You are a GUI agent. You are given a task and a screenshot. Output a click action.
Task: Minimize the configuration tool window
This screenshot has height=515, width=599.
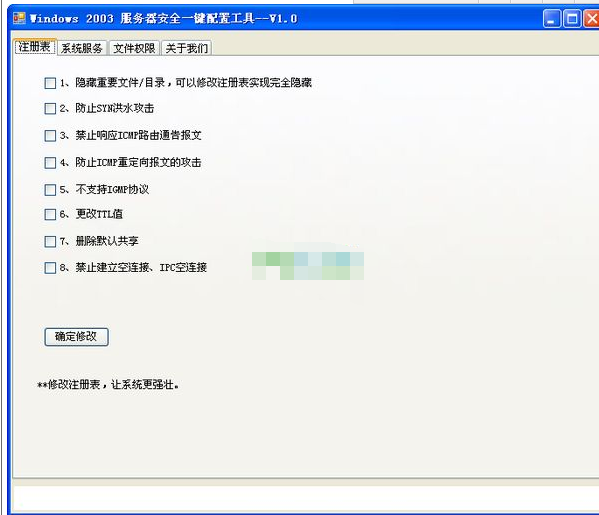click(551, 18)
